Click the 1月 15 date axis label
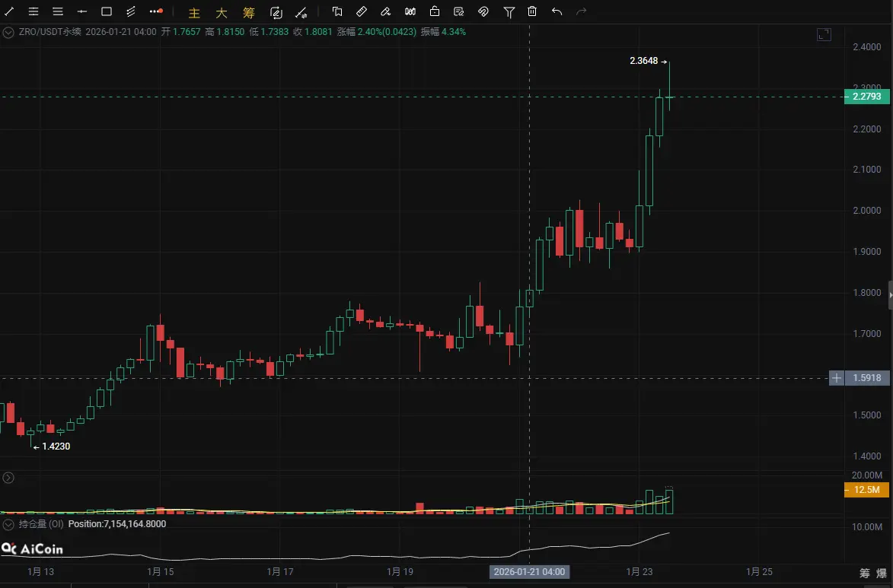Viewport: 893px width, 588px height. 161,571
